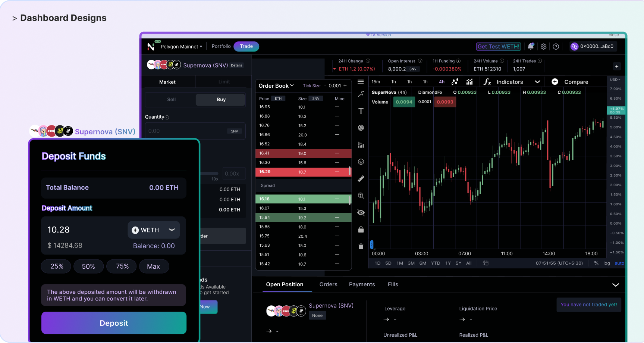Open the WETH currency selector

(154, 230)
